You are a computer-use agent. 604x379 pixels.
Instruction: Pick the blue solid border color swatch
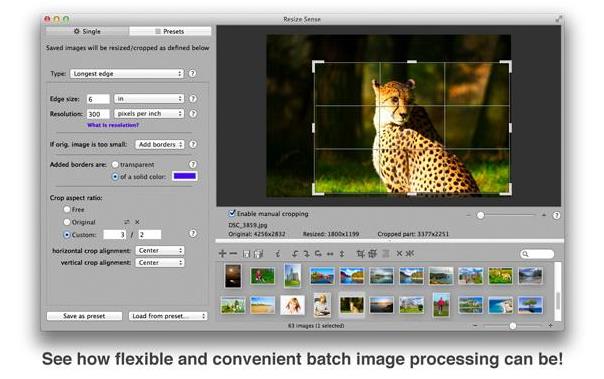click(x=185, y=176)
